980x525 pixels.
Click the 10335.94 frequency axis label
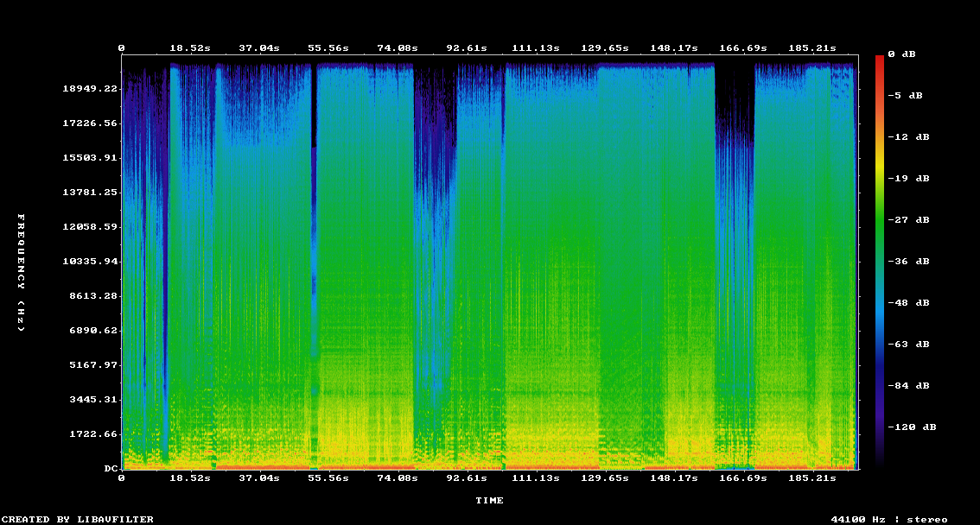[x=91, y=262]
